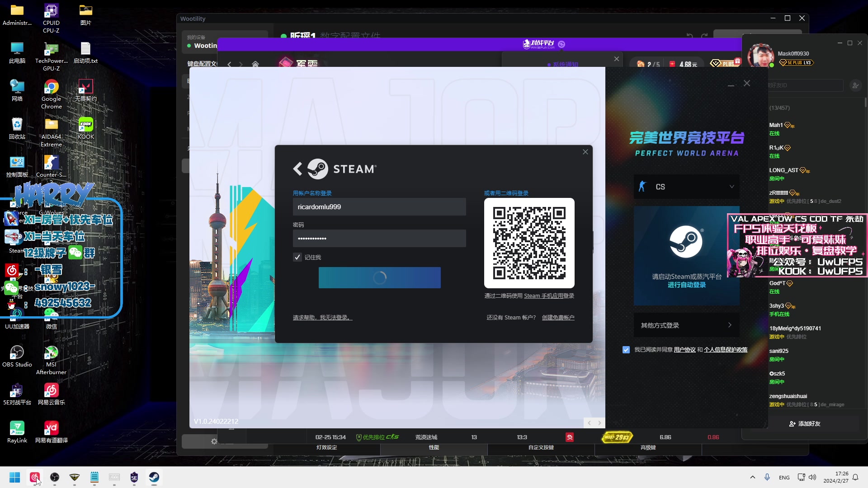Open the 性能 tab in Wootility
Viewport: 868px width, 488px height.
434,448
